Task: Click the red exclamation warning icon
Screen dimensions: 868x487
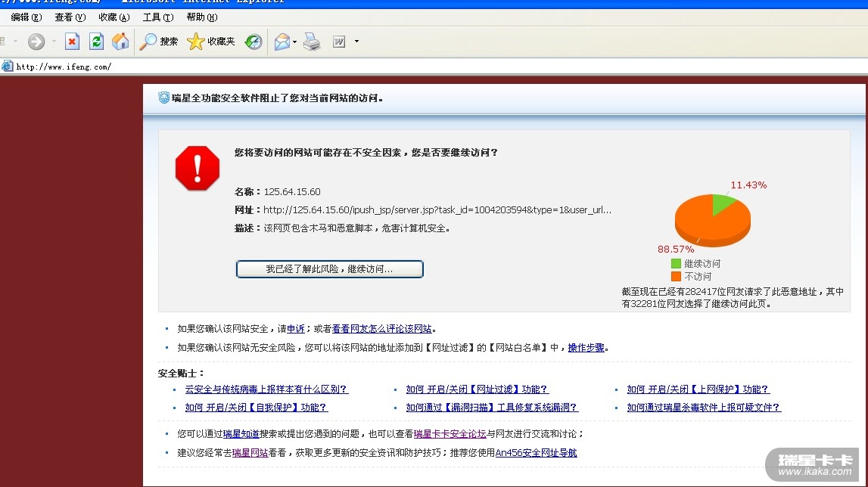Action: [x=198, y=168]
